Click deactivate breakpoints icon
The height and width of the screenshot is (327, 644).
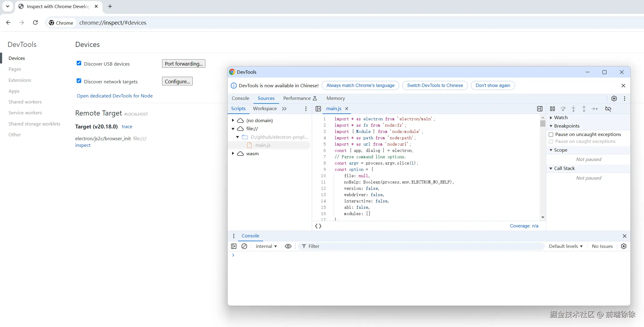[608, 109]
